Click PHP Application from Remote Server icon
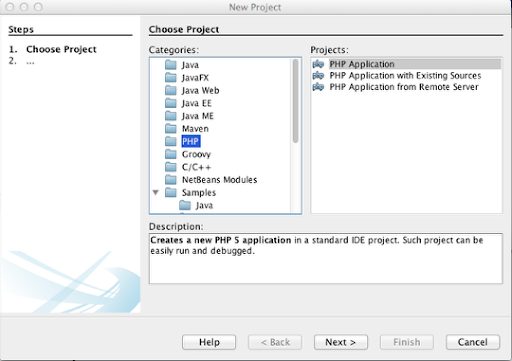 [x=318, y=87]
